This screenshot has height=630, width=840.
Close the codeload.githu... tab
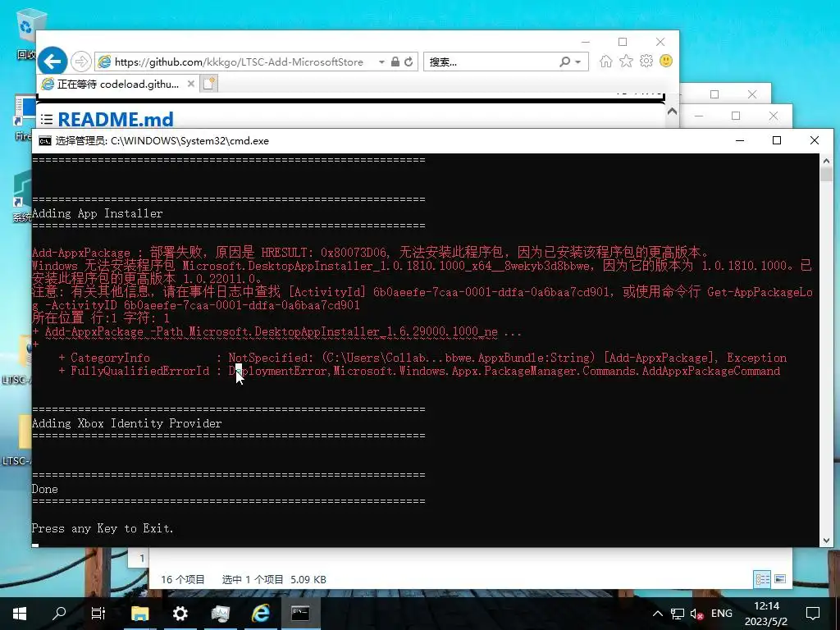pyautogui.click(x=190, y=84)
